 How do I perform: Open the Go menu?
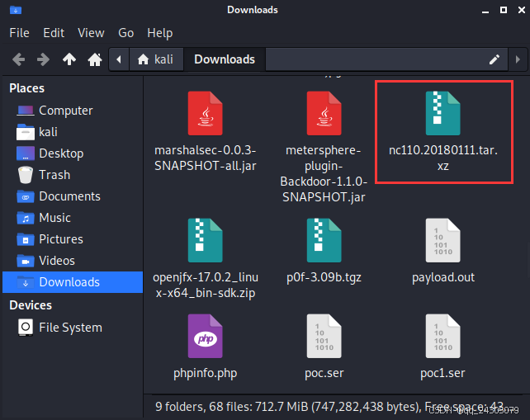tap(125, 33)
